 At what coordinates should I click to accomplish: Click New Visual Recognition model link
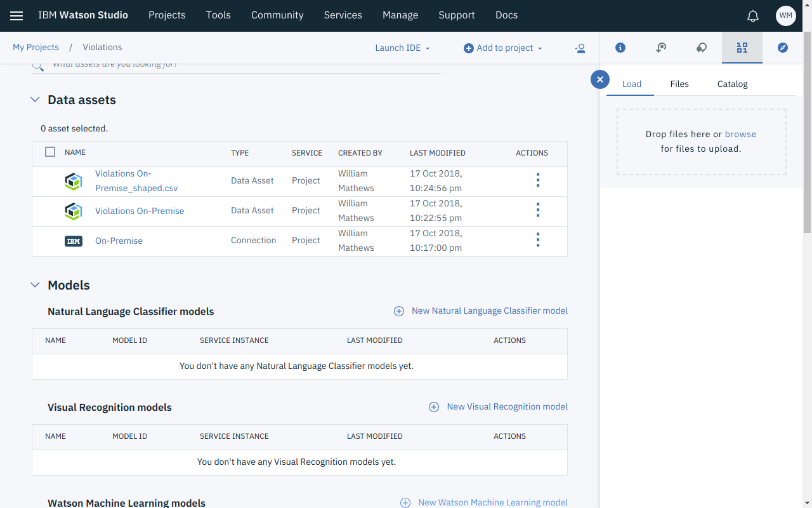coord(507,407)
